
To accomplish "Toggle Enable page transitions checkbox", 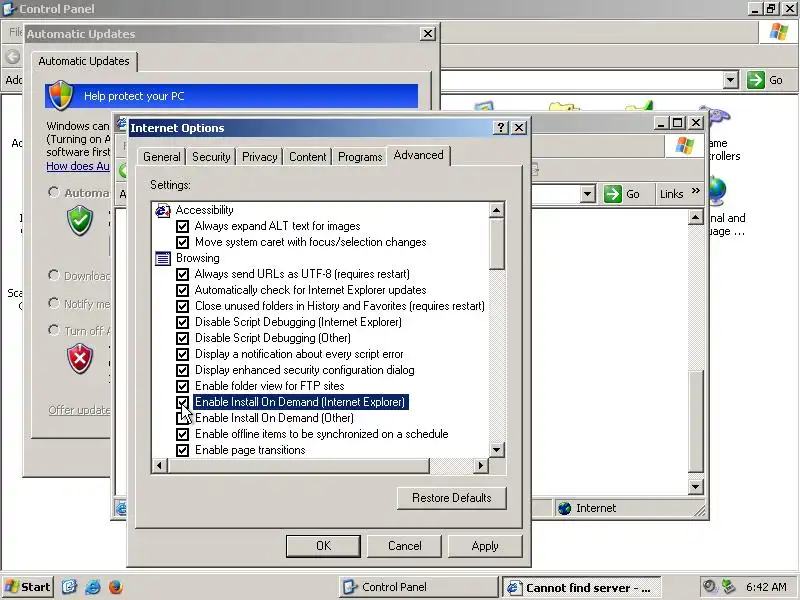I will pyautogui.click(x=182, y=451).
